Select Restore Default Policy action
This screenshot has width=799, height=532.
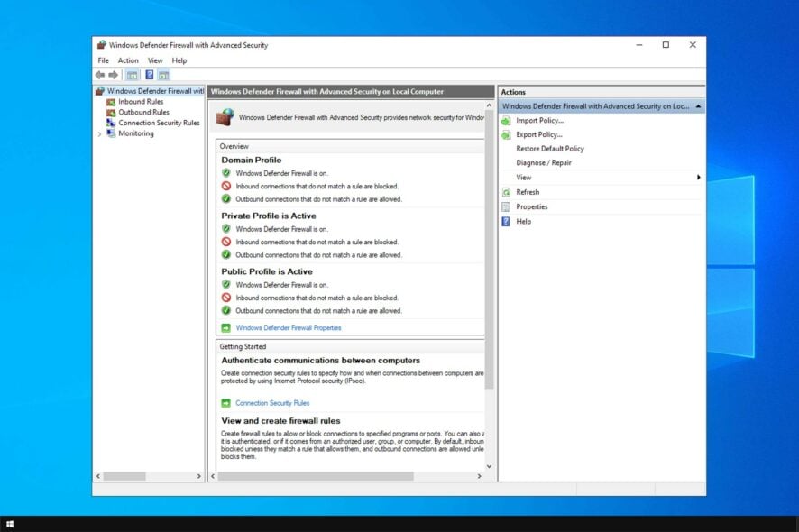pos(550,149)
